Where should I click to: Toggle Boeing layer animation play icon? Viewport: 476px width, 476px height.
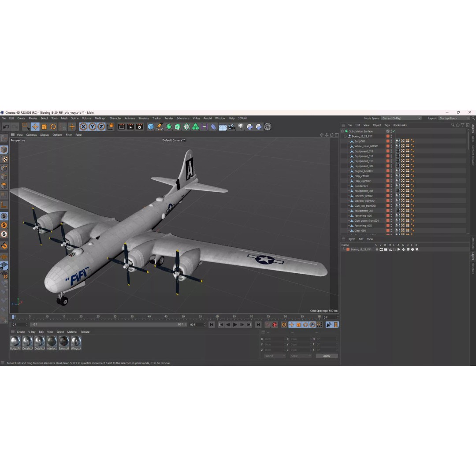(x=399, y=249)
